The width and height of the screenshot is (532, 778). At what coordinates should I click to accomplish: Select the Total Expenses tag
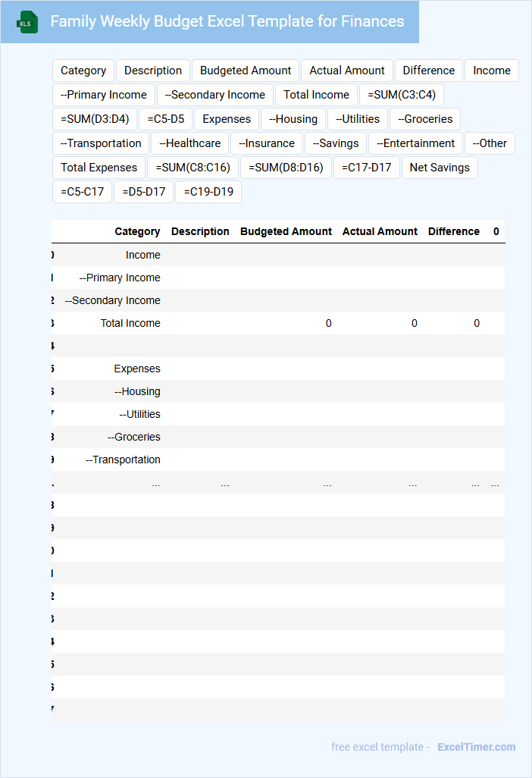[99, 168]
